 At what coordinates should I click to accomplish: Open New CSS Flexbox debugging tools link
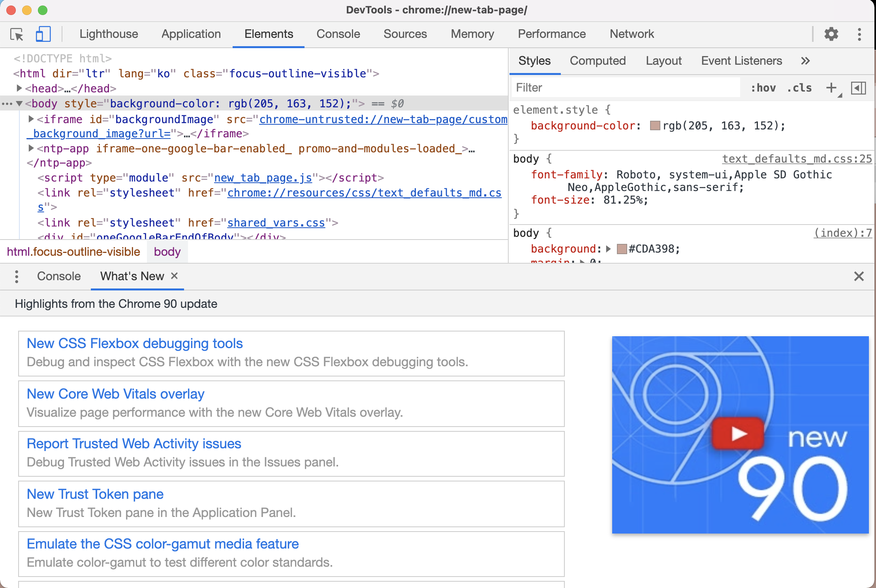point(135,343)
